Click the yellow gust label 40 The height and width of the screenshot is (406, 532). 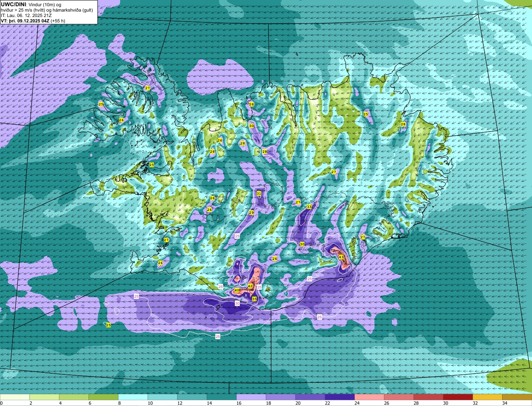pos(237,291)
